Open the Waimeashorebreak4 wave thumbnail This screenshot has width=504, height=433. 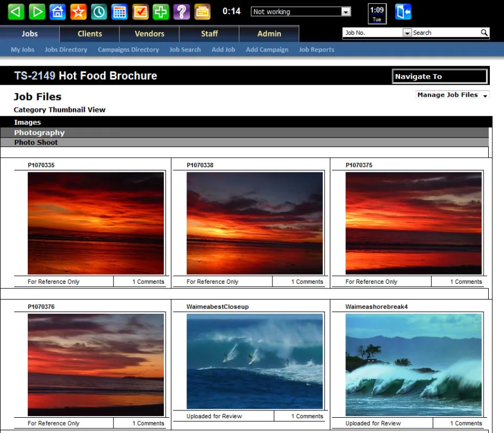pos(413,365)
